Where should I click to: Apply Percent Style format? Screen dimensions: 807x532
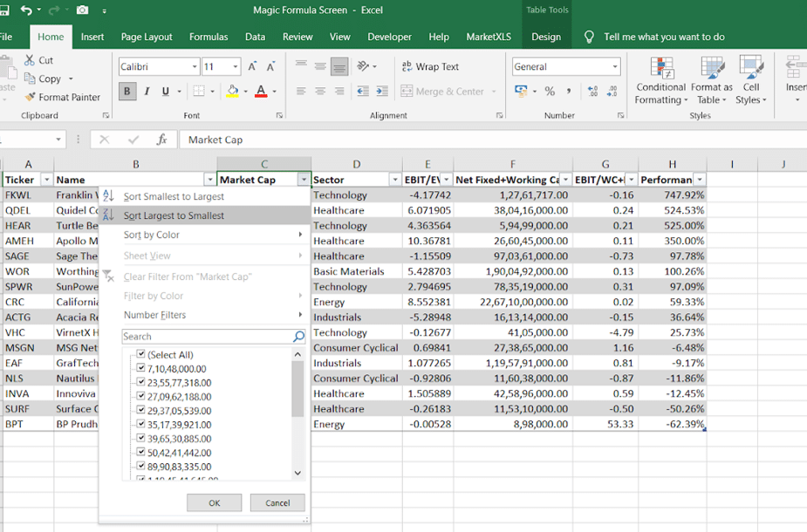click(x=550, y=91)
